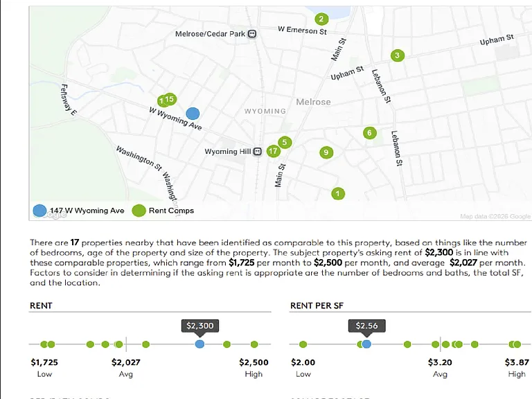Click rent comp marker number 5
This screenshot has width=532, height=399.
[x=285, y=142]
